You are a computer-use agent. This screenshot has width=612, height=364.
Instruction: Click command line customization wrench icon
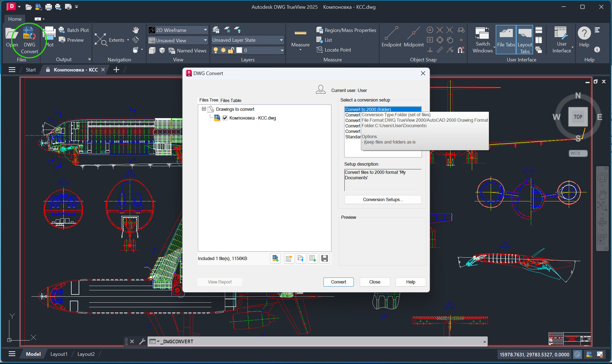(142, 341)
